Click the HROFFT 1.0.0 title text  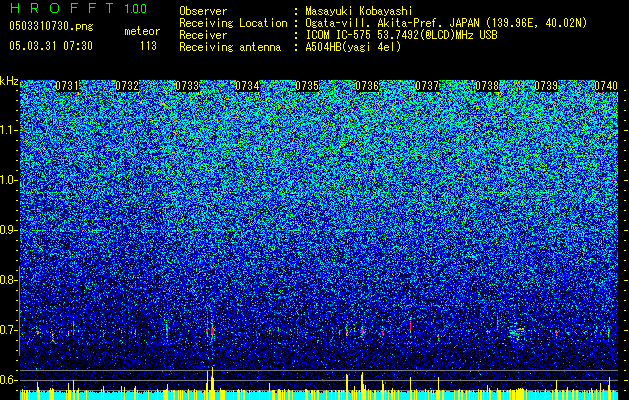(x=78, y=8)
